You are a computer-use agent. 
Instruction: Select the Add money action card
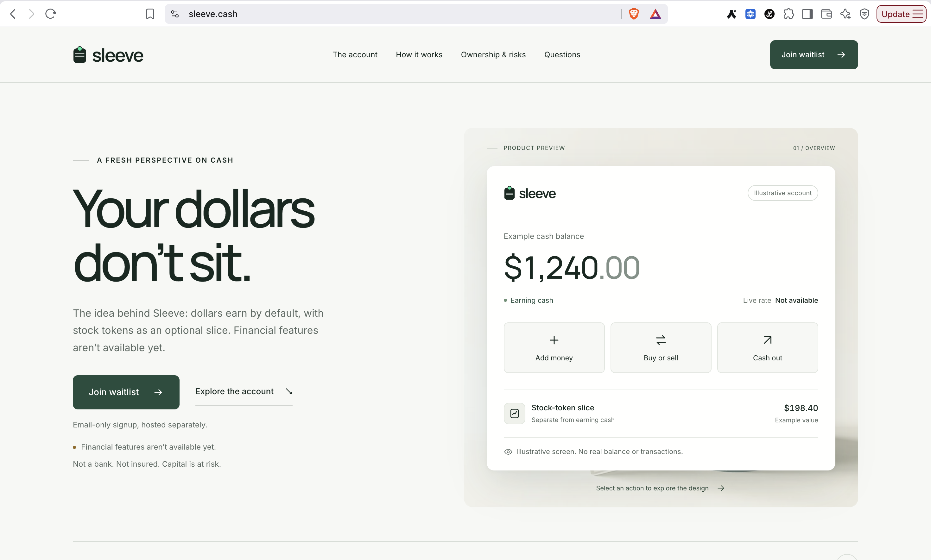pos(554,347)
